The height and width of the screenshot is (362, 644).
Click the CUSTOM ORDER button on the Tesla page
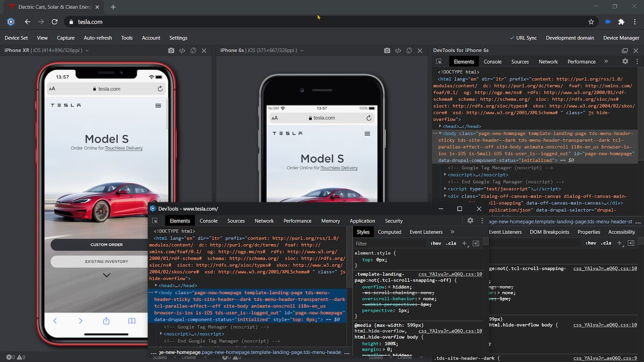[x=106, y=244]
